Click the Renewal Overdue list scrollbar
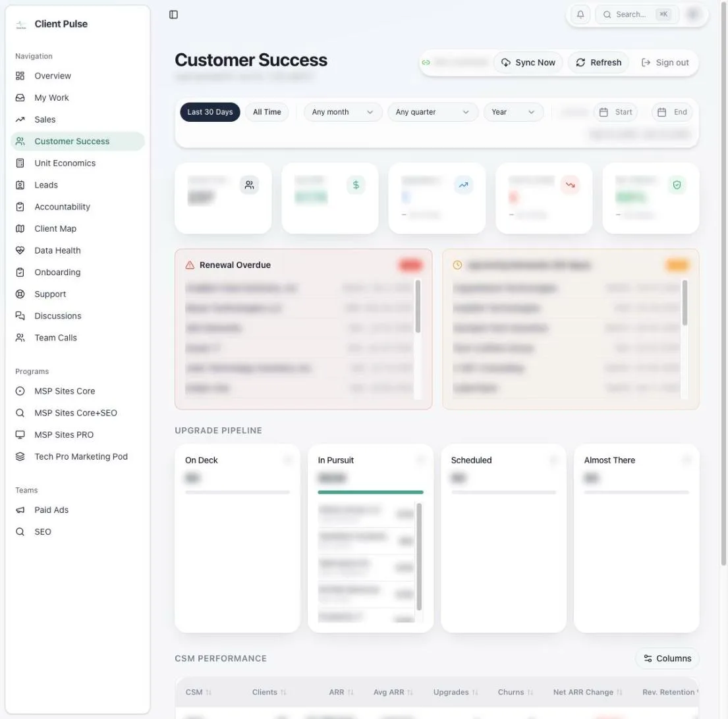This screenshot has width=728, height=719. click(418, 306)
